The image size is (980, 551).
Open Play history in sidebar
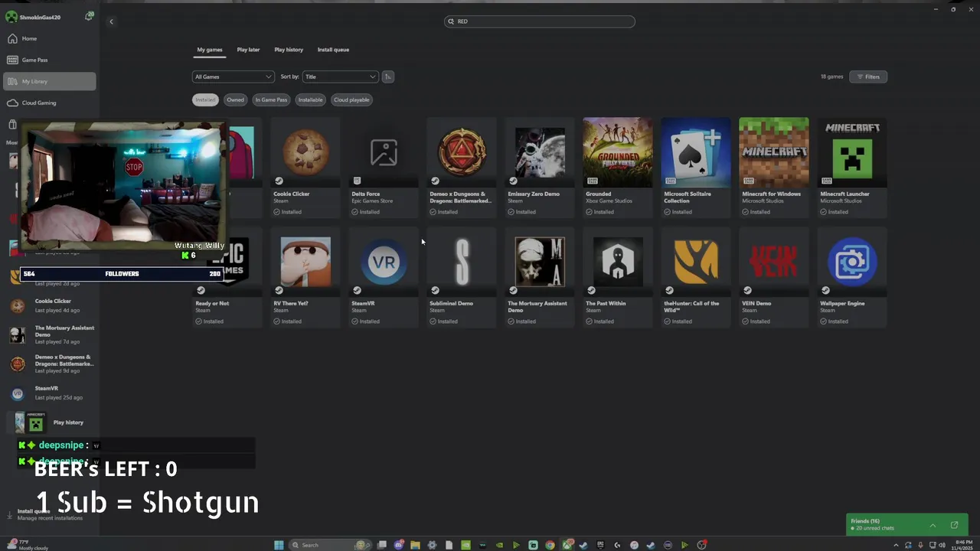click(x=50, y=422)
